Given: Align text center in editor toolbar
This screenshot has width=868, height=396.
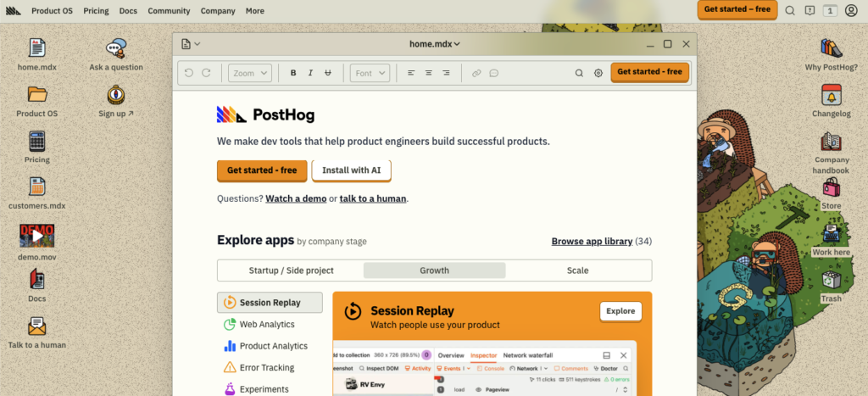Looking at the screenshot, I should pyautogui.click(x=428, y=73).
